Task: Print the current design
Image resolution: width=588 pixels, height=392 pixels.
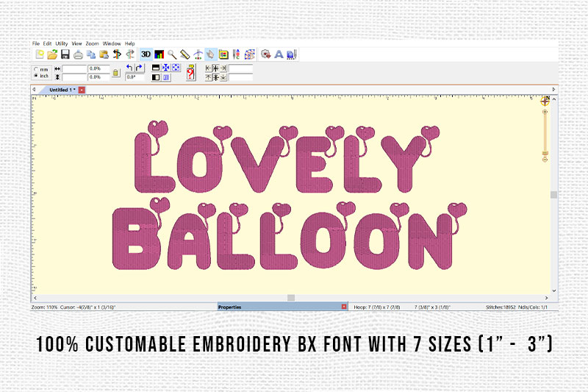Action: tap(78, 54)
